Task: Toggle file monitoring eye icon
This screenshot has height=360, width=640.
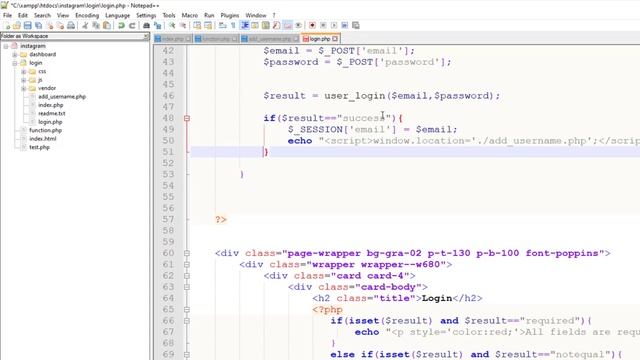Action: pos(298,25)
